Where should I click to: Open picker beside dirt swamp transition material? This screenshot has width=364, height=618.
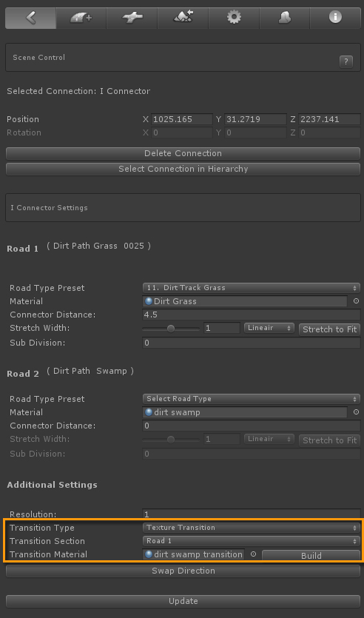(x=253, y=554)
